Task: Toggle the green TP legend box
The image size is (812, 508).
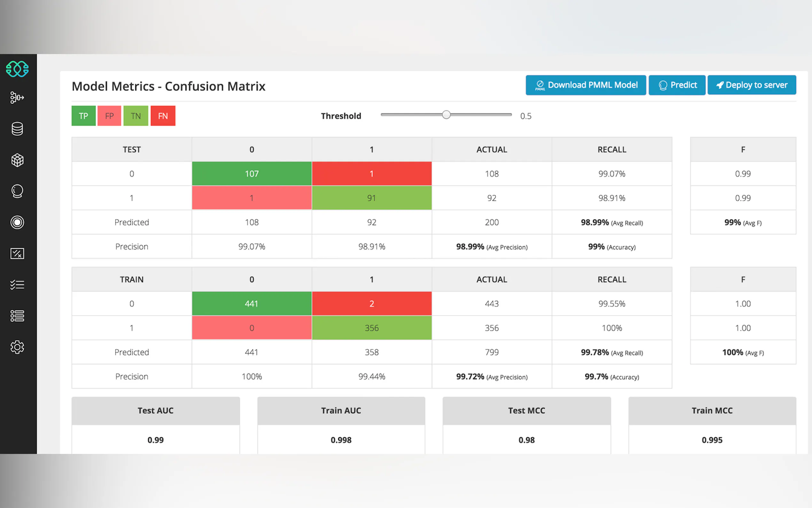Action: (x=83, y=116)
